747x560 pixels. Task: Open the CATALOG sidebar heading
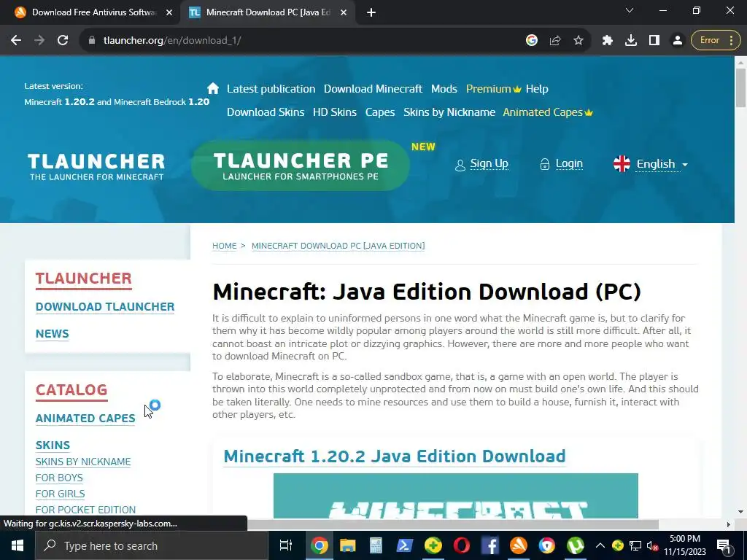[x=71, y=390]
